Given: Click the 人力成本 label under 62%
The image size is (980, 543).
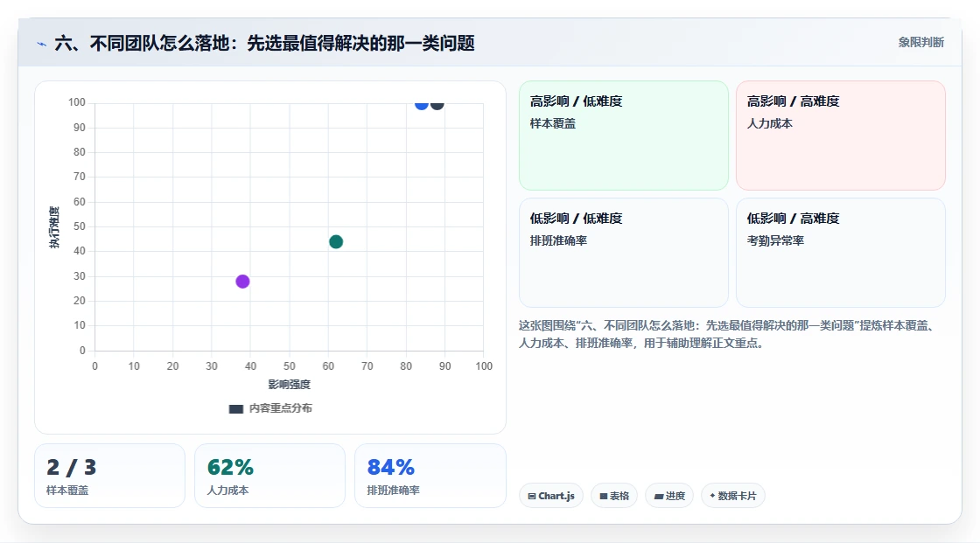Looking at the screenshot, I should click(x=227, y=491).
